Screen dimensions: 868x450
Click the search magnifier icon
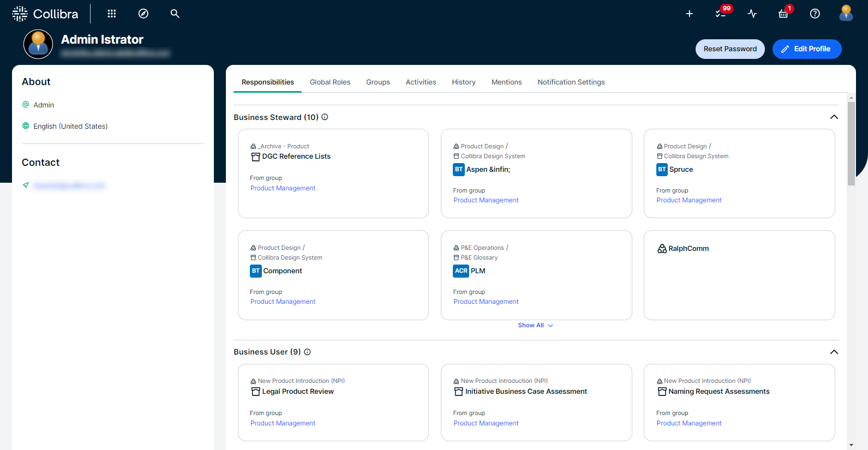point(175,14)
